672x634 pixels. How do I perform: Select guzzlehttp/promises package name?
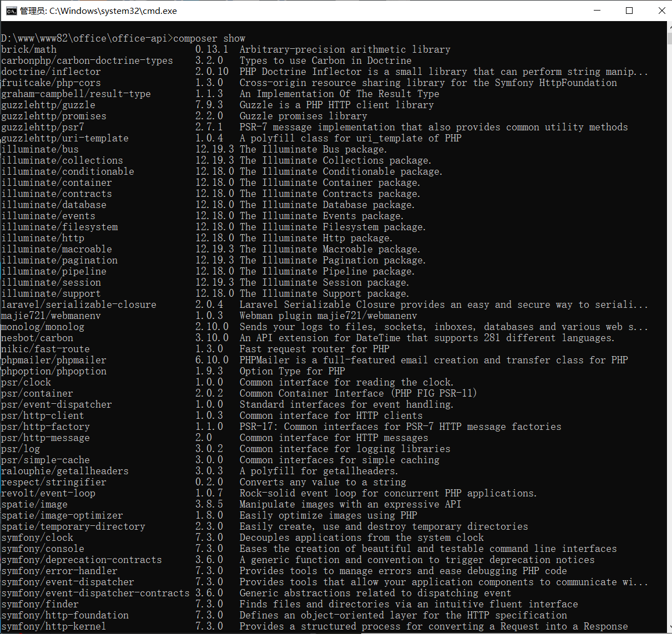(54, 116)
